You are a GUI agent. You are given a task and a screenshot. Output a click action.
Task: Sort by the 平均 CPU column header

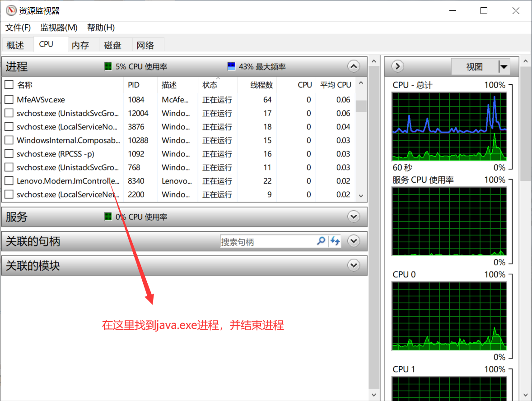pos(335,85)
